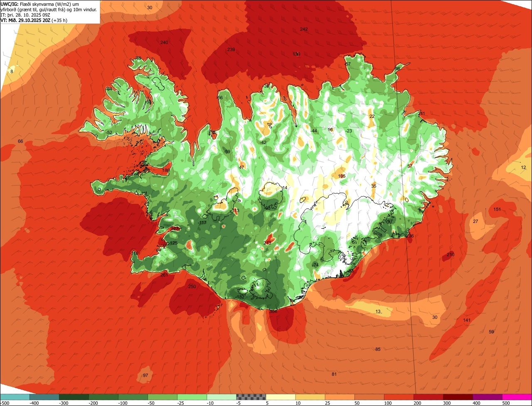The height and width of the screenshot is (406, 532).
Task: Click the map value '239'
Action: pos(231,49)
